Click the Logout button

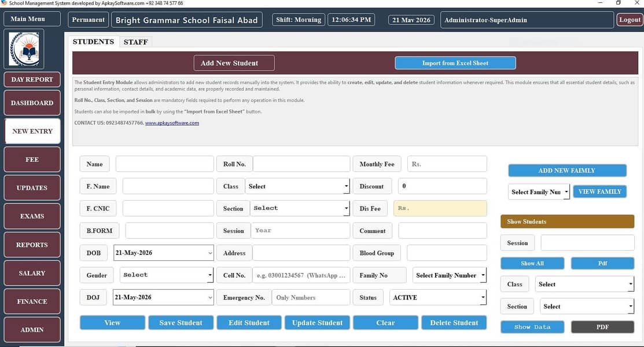point(630,20)
